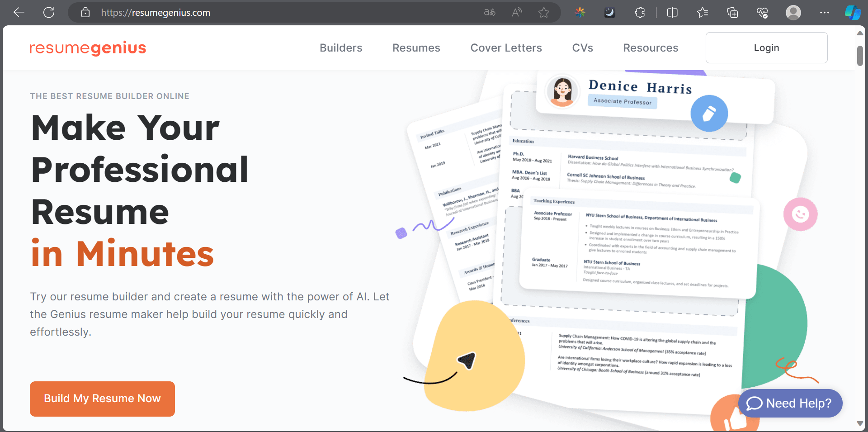This screenshot has width=868, height=432.
Task: Open the Resources menu
Action: click(x=651, y=48)
